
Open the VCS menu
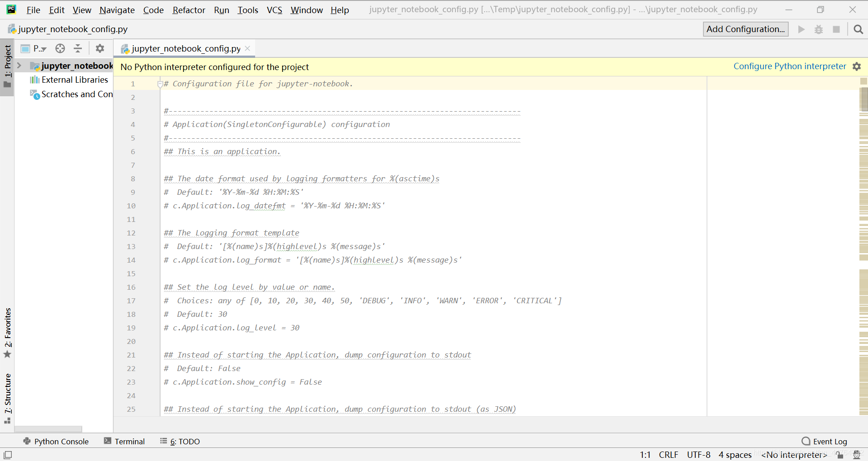(274, 10)
